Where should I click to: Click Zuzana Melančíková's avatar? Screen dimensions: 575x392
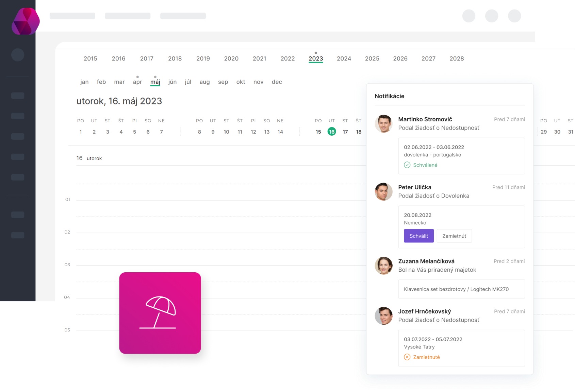(x=383, y=266)
